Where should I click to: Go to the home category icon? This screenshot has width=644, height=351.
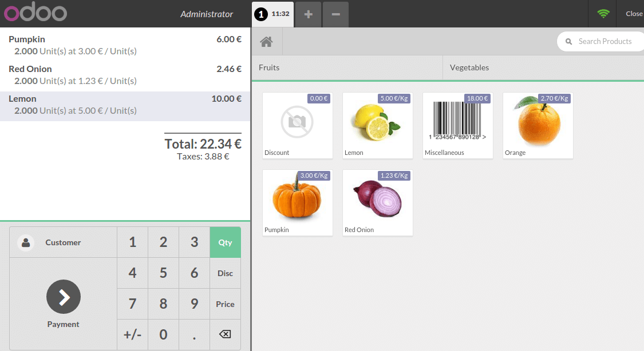266,41
